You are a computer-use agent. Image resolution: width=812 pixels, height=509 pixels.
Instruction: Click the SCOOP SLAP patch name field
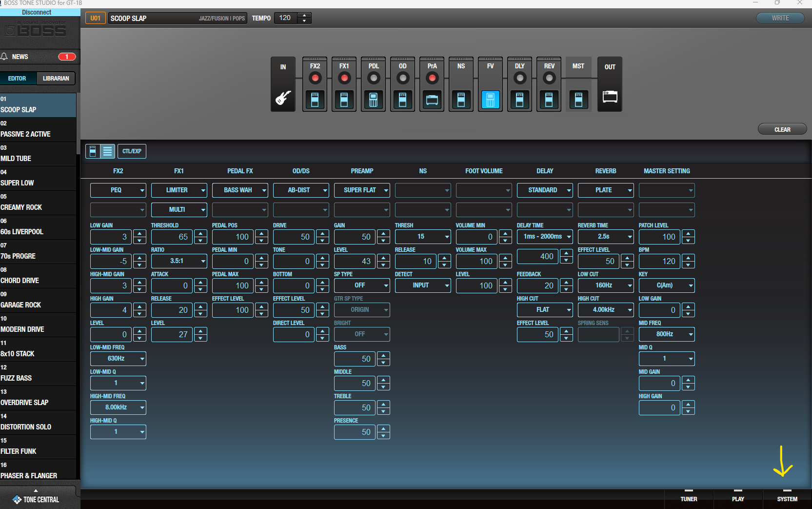pos(178,18)
